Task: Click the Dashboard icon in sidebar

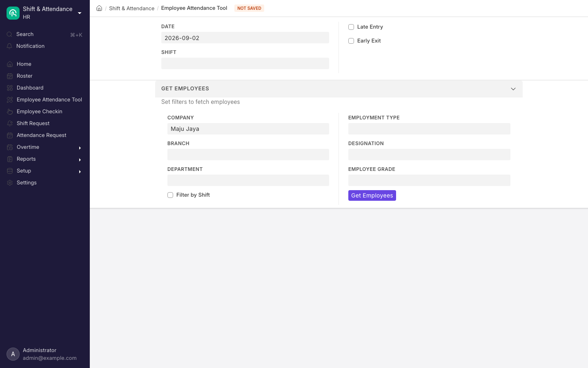Action: tap(10, 88)
